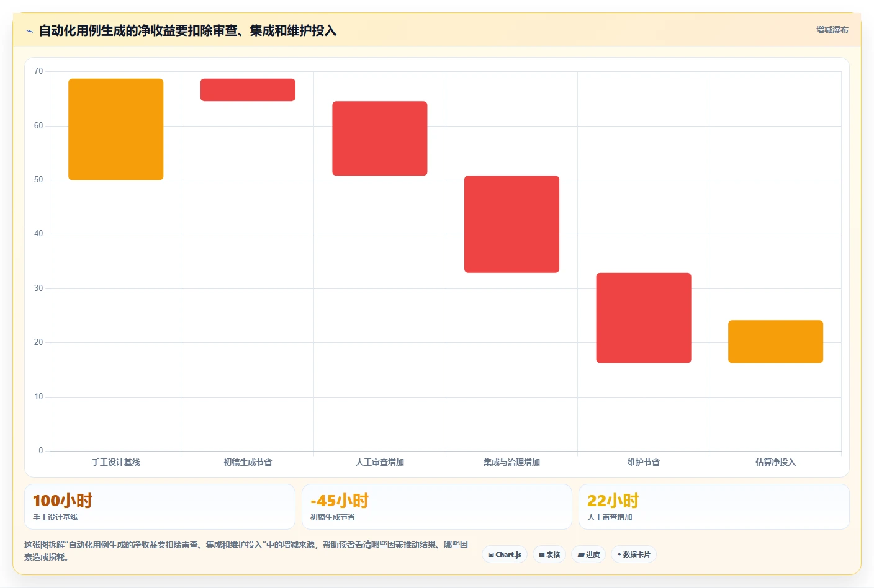Click y-axis value 10
This screenshot has width=874, height=588.
pyautogui.click(x=38, y=397)
